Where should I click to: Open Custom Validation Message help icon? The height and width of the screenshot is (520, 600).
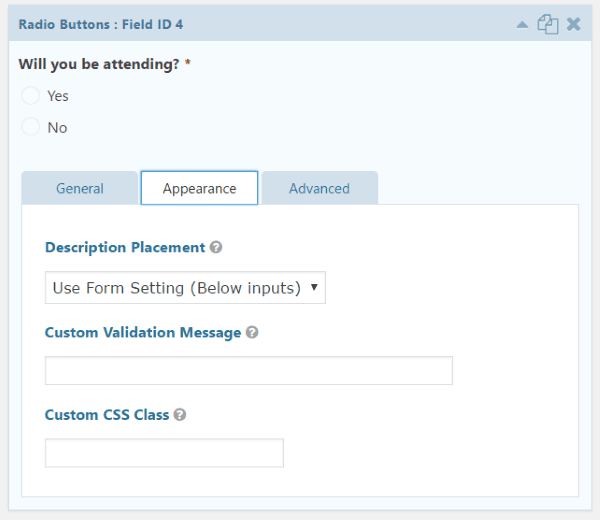[x=252, y=332]
